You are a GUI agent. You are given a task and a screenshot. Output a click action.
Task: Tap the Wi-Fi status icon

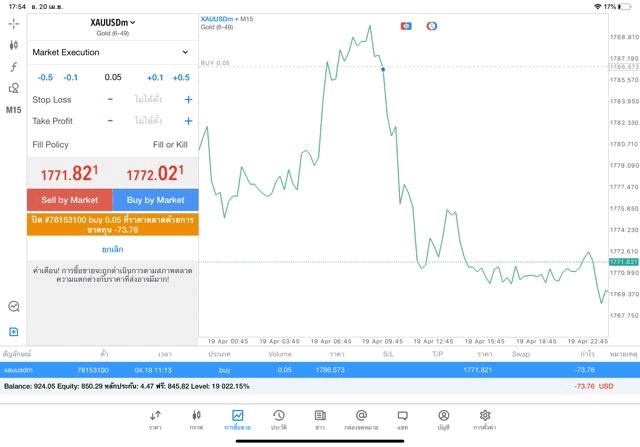(x=598, y=7)
